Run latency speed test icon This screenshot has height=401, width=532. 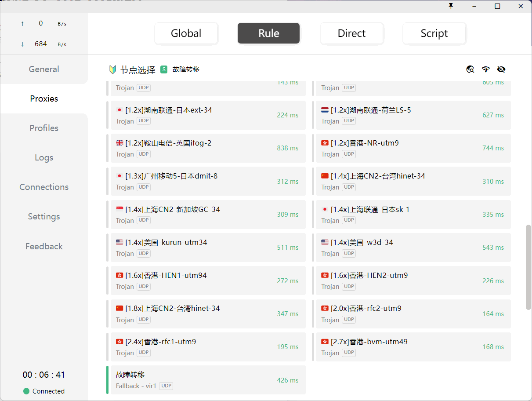point(485,69)
